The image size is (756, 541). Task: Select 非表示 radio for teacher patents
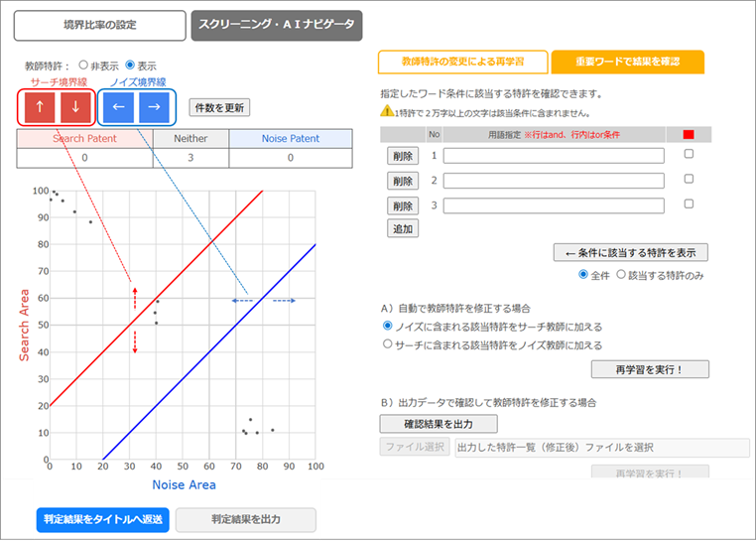pyautogui.click(x=83, y=65)
